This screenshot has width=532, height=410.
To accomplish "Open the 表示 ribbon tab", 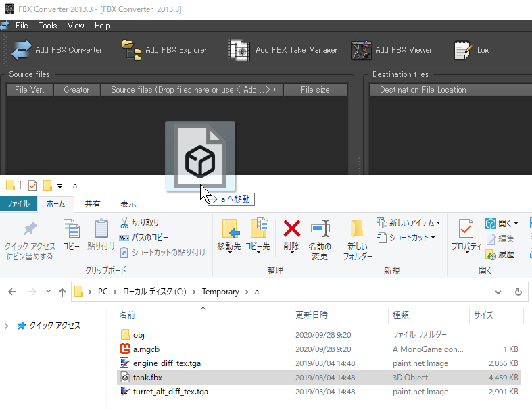I will (128, 204).
